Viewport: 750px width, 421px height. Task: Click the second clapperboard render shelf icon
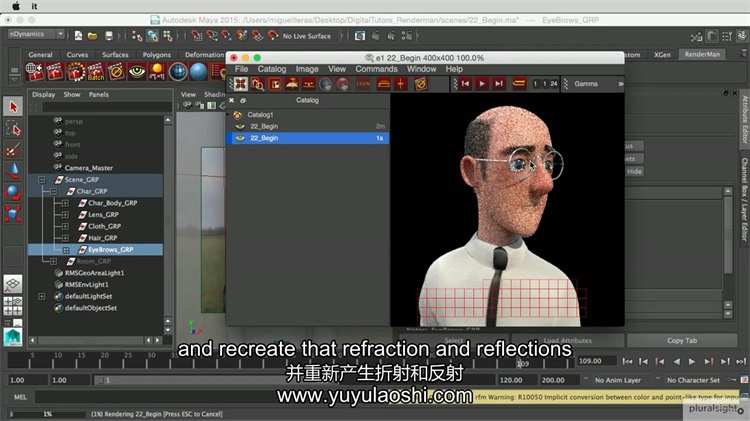pos(55,72)
